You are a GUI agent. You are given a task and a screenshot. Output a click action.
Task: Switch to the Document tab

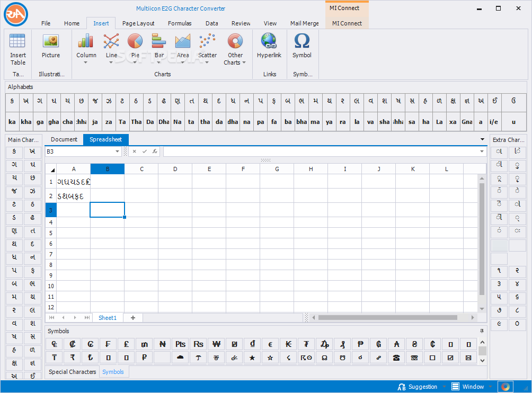coord(64,139)
